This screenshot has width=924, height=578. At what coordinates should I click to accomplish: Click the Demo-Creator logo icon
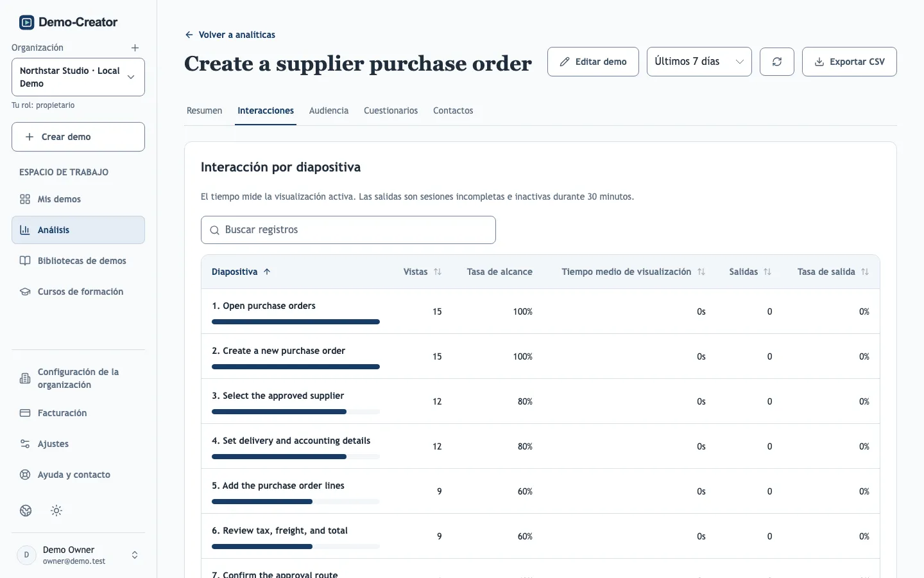pos(26,22)
